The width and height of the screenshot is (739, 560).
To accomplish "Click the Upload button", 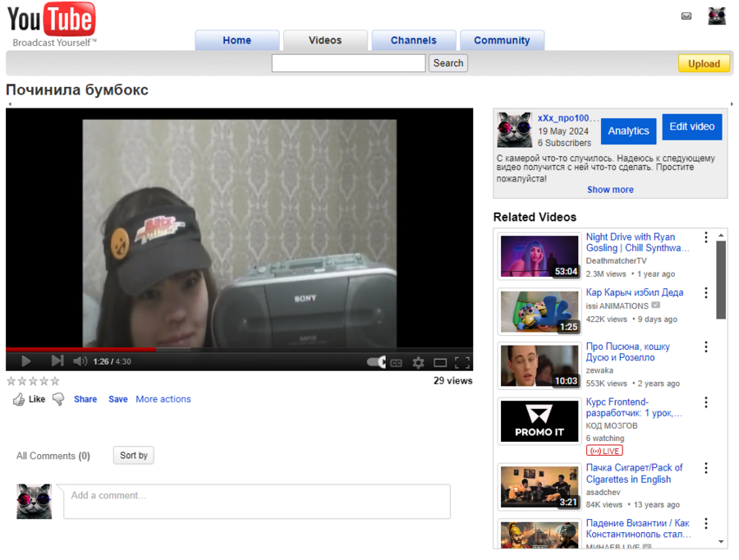I will (x=705, y=64).
